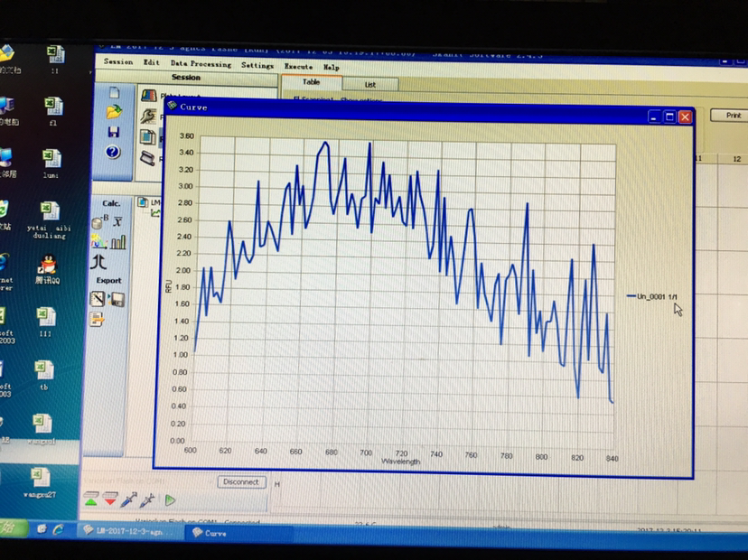Screen dimensions: 748x560
Task: Maximize the Curve window
Action: click(669, 117)
